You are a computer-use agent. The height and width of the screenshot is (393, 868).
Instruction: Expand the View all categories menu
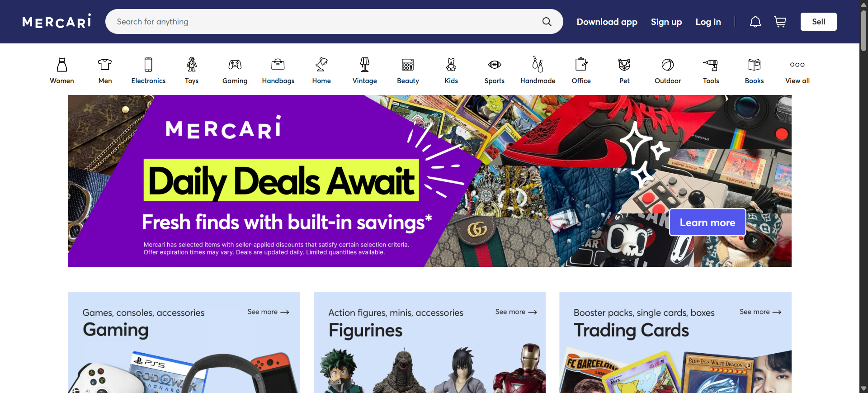(x=797, y=71)
